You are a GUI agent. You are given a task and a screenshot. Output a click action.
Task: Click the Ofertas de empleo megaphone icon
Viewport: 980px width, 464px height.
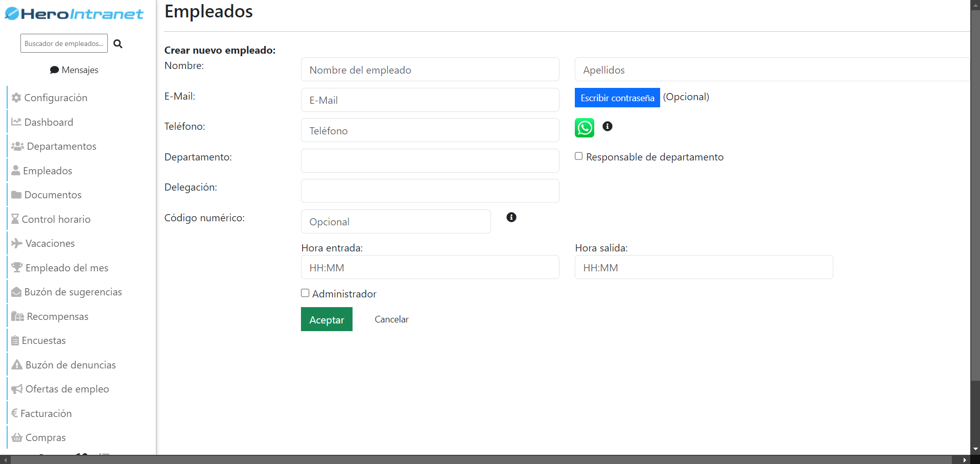[17, 389]
